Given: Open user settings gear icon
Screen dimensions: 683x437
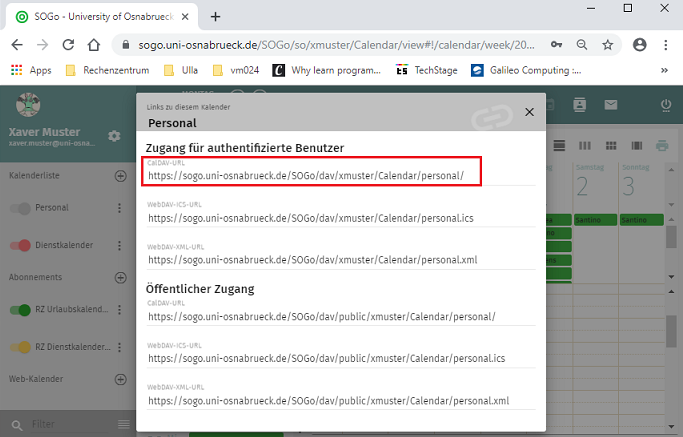Looking at the screenshot, I should pos(114,136).
